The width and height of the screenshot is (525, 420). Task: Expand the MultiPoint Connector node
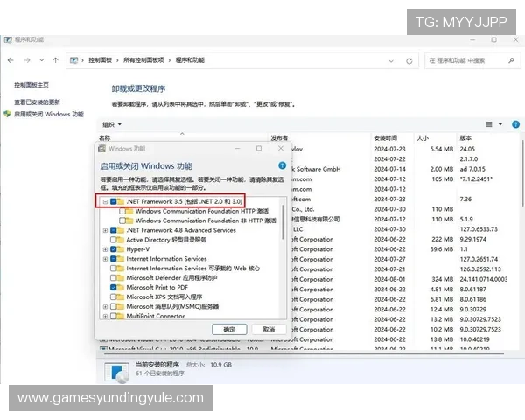click(105, 316)
